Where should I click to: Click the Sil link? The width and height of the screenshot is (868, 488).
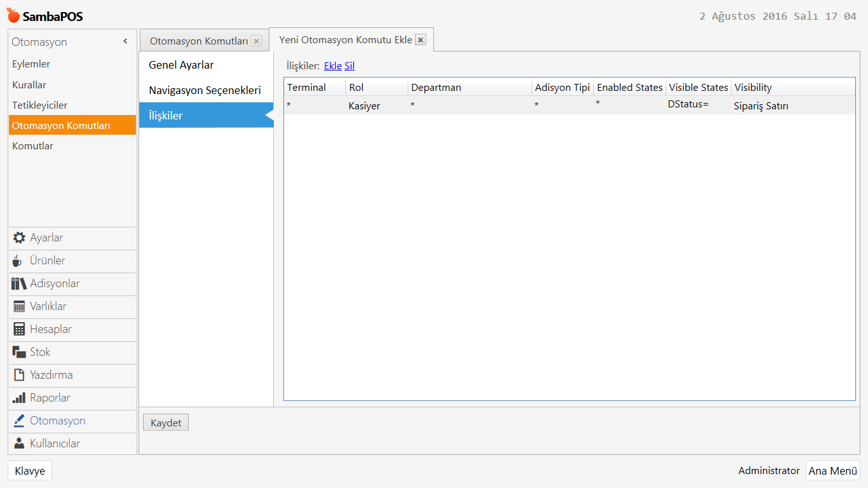[349, 65]
